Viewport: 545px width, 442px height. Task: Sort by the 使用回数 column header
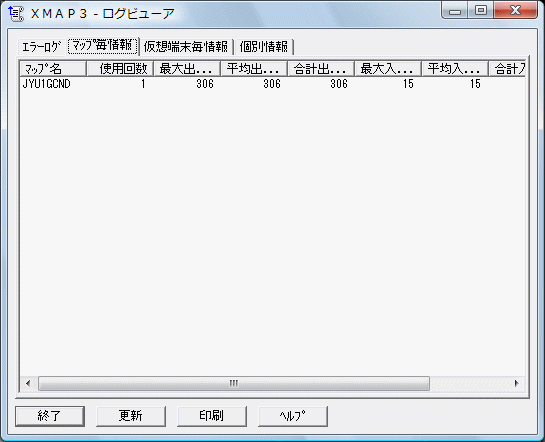[x=120, y=69]
